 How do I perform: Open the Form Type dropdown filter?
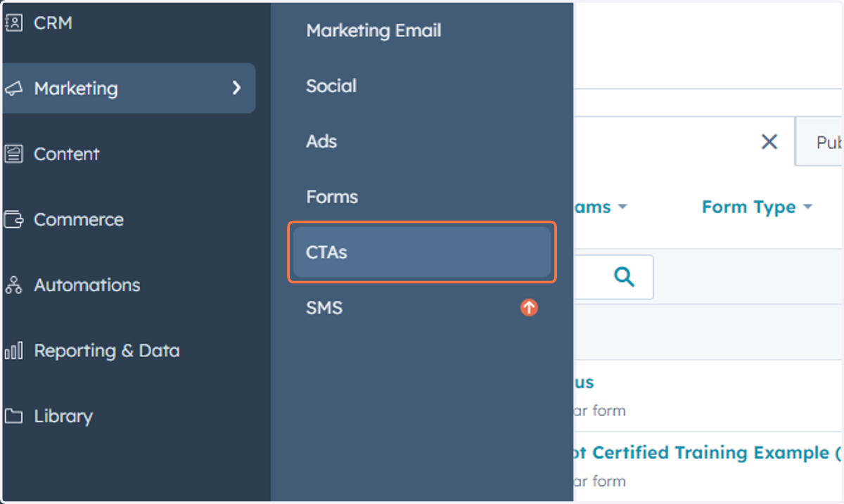tap(757, 207)
